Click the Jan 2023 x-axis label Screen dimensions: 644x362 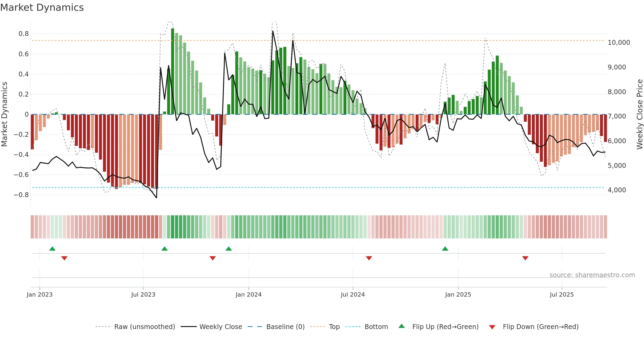[40, 294]
